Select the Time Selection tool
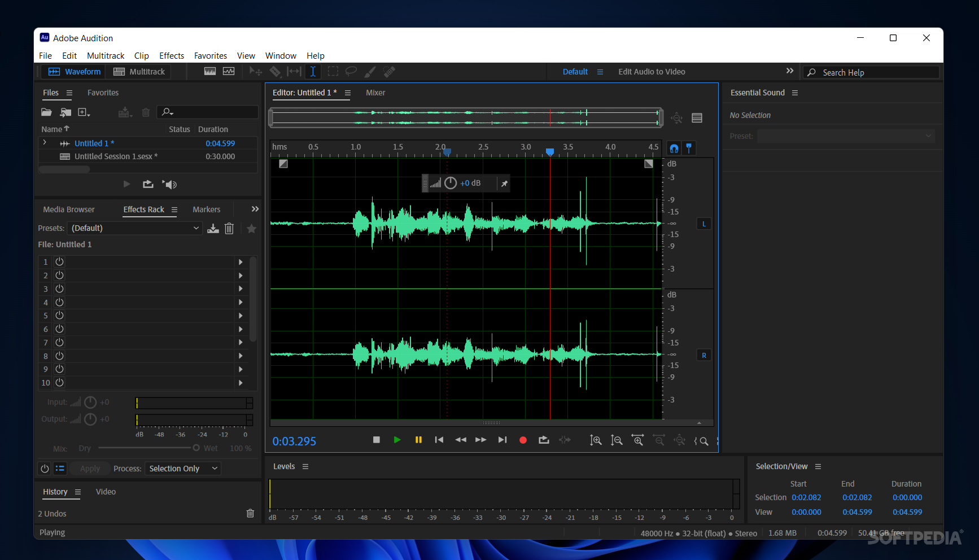This screenshot has height=560, width=979. point(313,72)
